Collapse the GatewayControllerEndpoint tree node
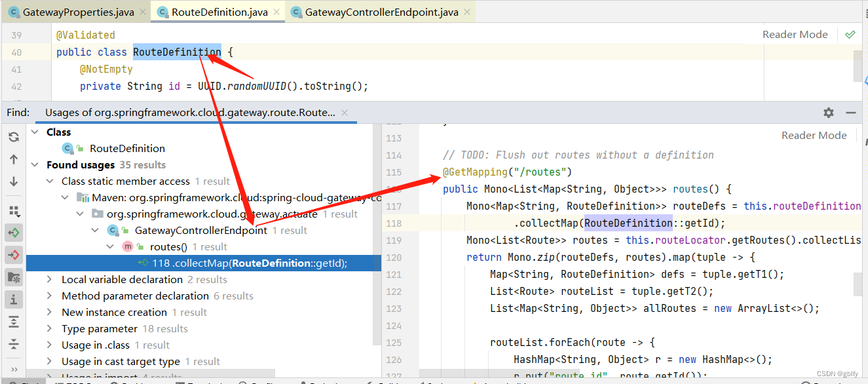Screen dimensions: 868x384 95,230
